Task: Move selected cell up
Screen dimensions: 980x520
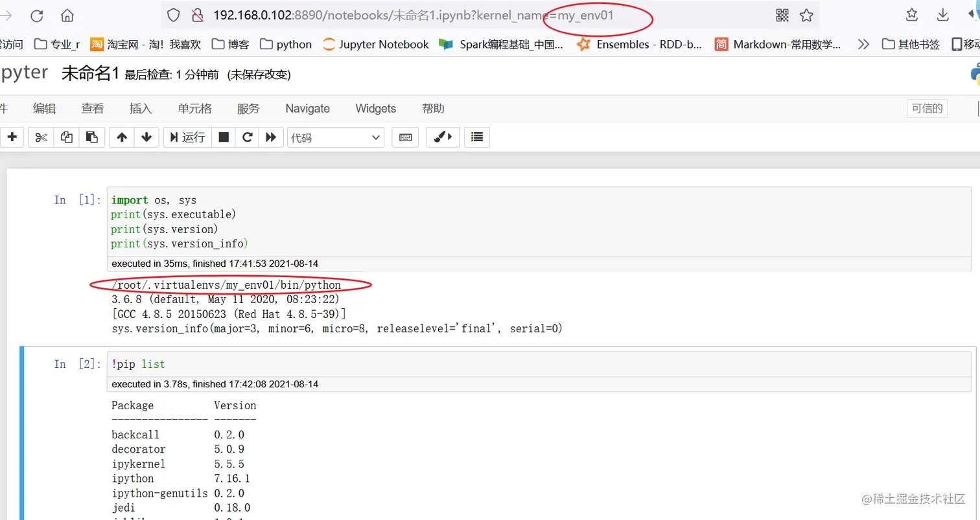Action: click(122, 137)
